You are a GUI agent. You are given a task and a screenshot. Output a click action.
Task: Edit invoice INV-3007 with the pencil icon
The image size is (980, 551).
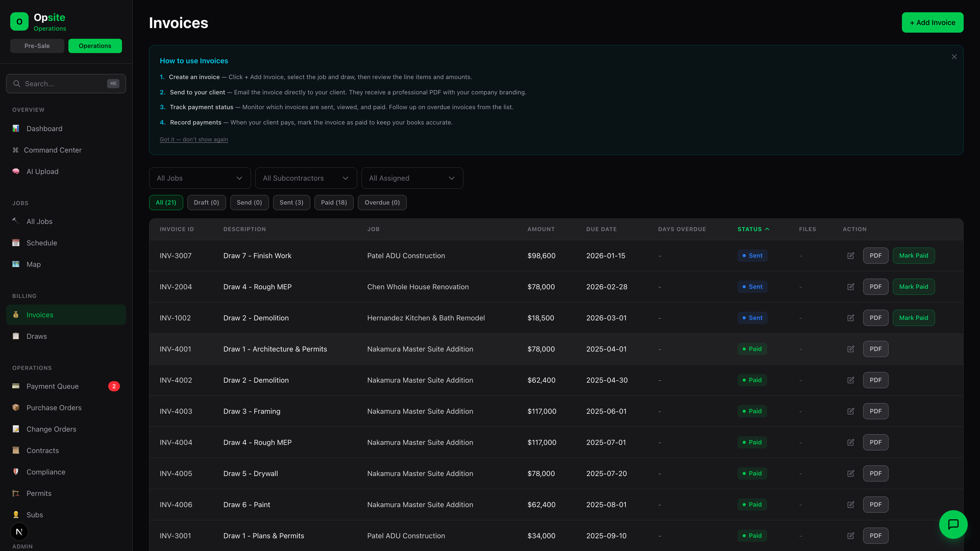click(851, 256)
